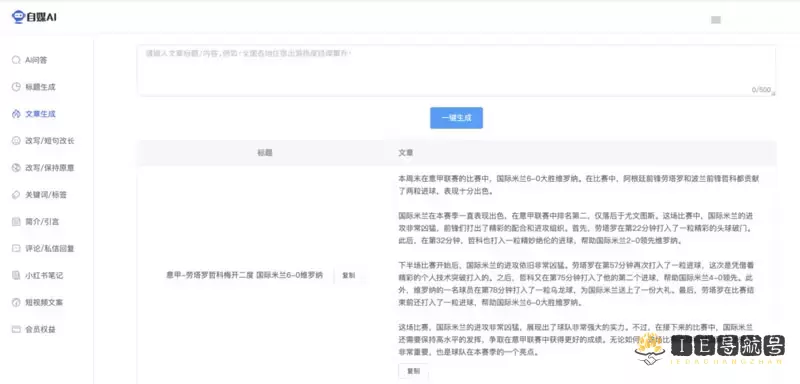The image size is (800, 384).
Task: Focus the article title/content input box
Action: point(456,70)
